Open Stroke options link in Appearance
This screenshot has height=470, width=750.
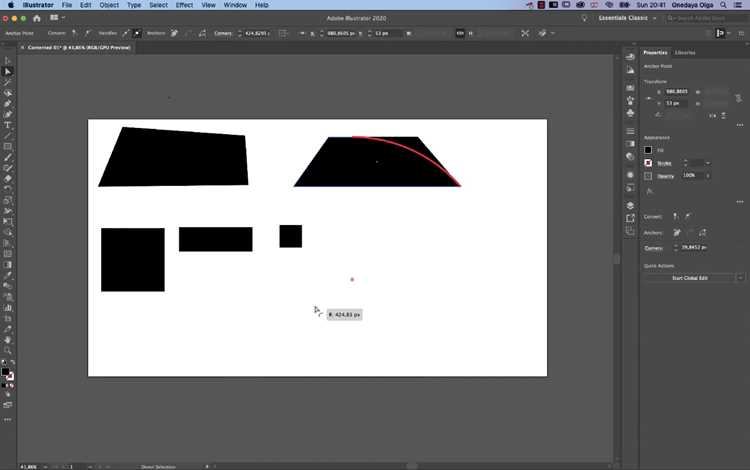tap(664, 164)
